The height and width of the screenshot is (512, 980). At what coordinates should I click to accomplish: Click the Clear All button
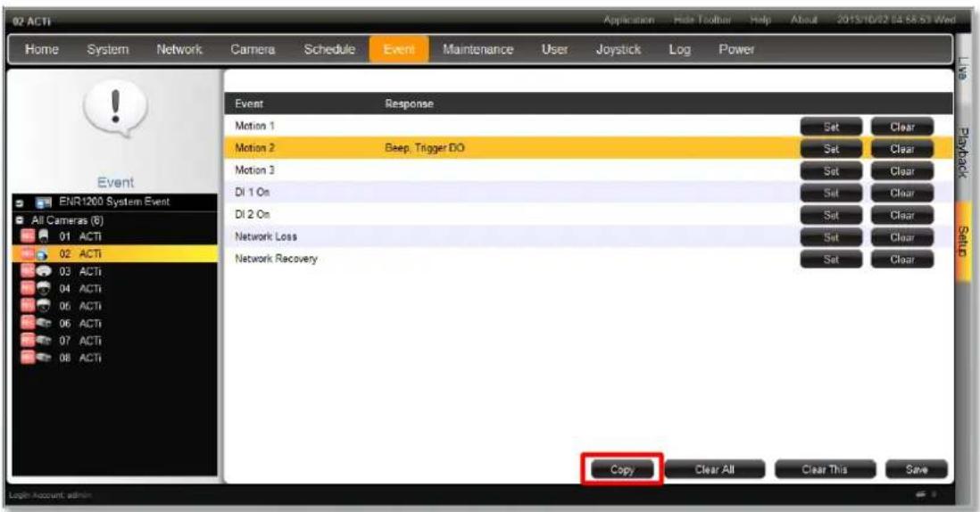714,469
